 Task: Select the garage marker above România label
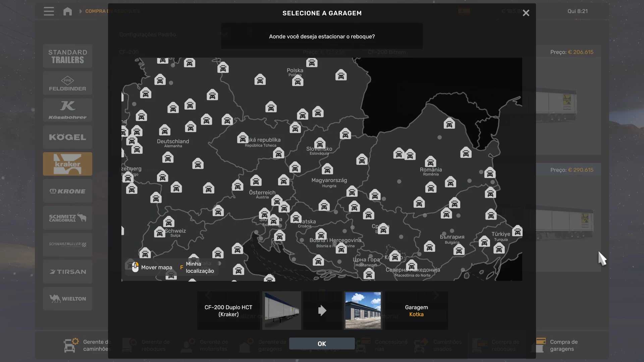(430, 162)
